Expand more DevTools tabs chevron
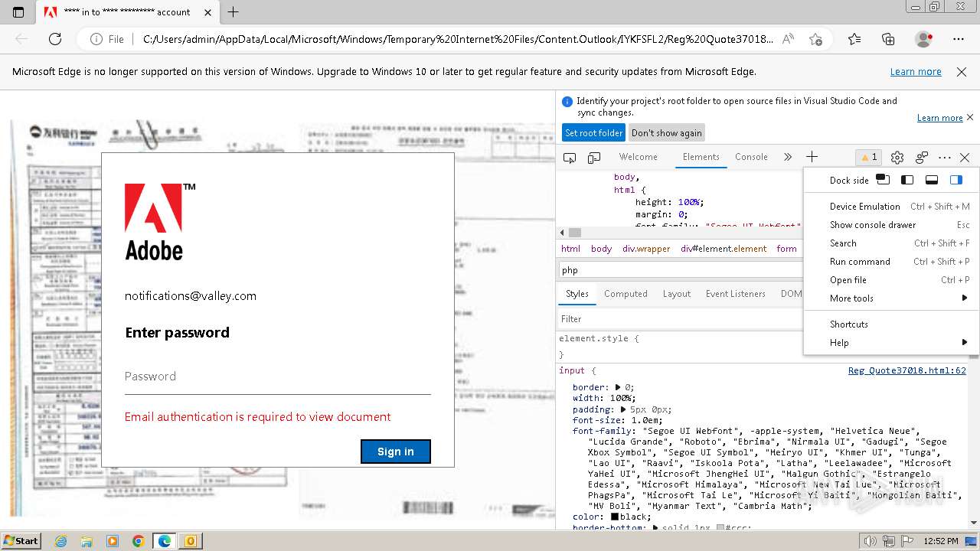 click(x=788, y=157)
